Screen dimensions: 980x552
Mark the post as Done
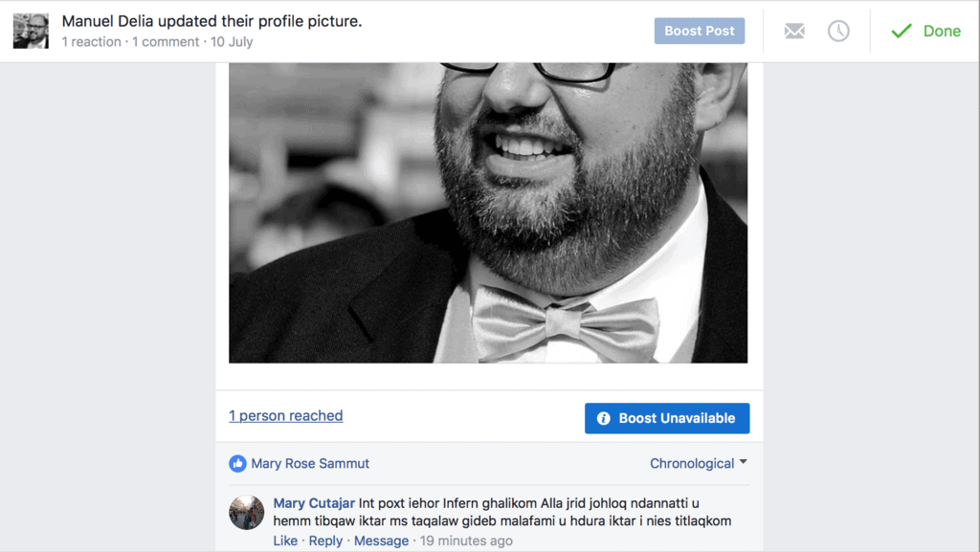(x=925, y=31)
